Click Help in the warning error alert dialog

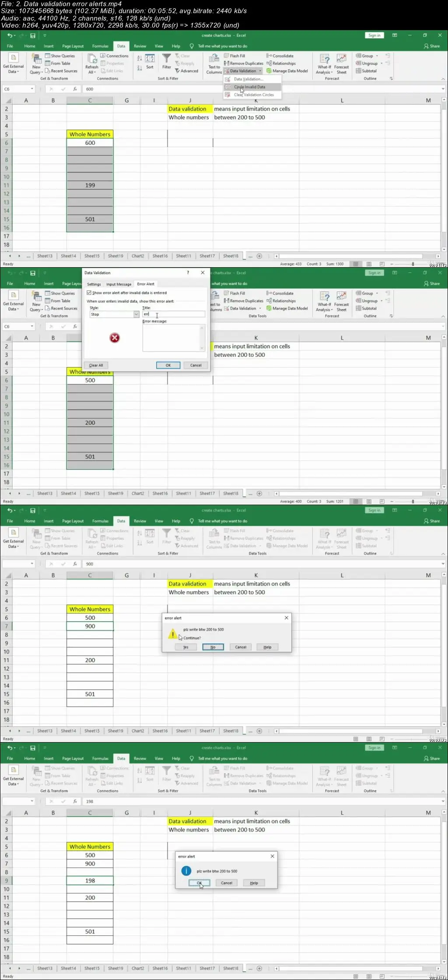point(267,647)
